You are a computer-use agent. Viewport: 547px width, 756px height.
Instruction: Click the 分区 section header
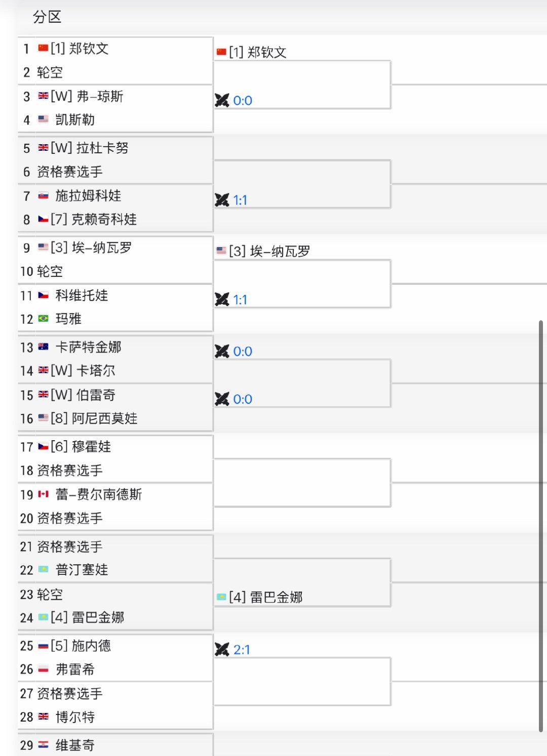point(47,17)
